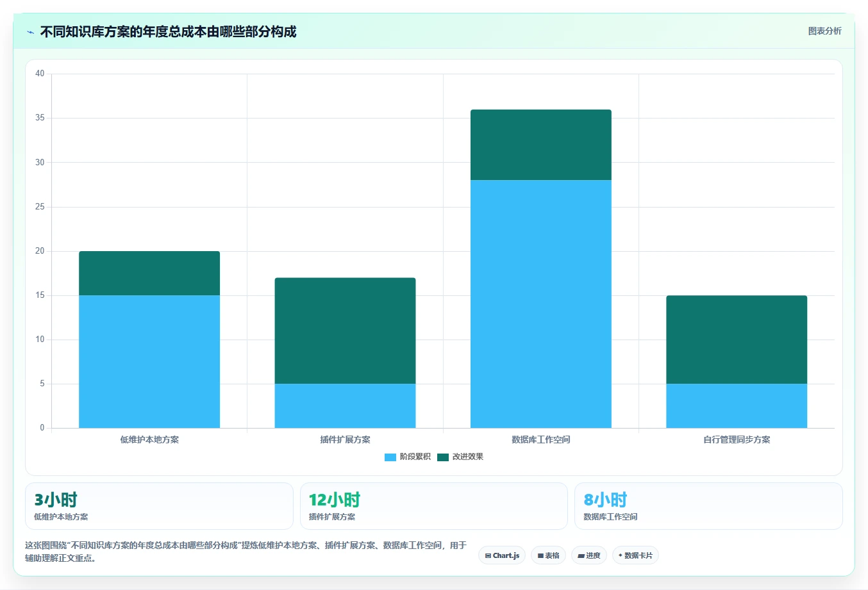Toggle the 改进效果 legend series
868x590 pixels.
460,457
